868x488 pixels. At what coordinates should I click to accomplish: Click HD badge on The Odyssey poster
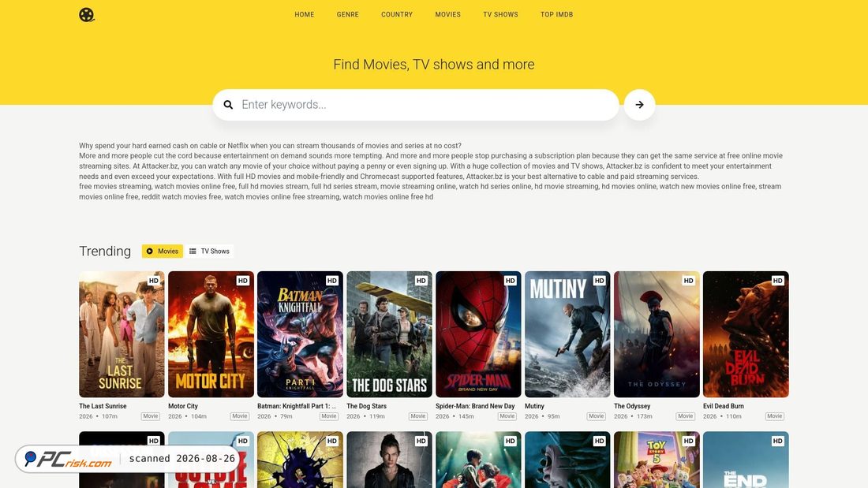pyautogui.click(x=688, y=281)
